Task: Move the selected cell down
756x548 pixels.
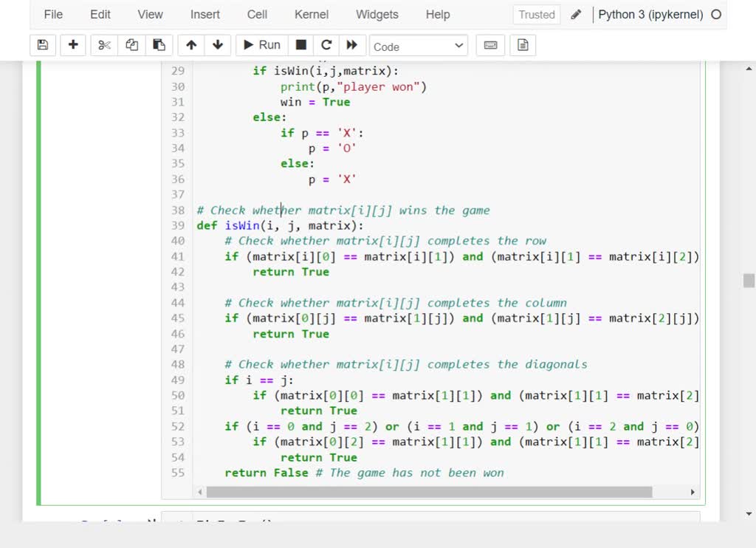Action: (x=217, y=45)
